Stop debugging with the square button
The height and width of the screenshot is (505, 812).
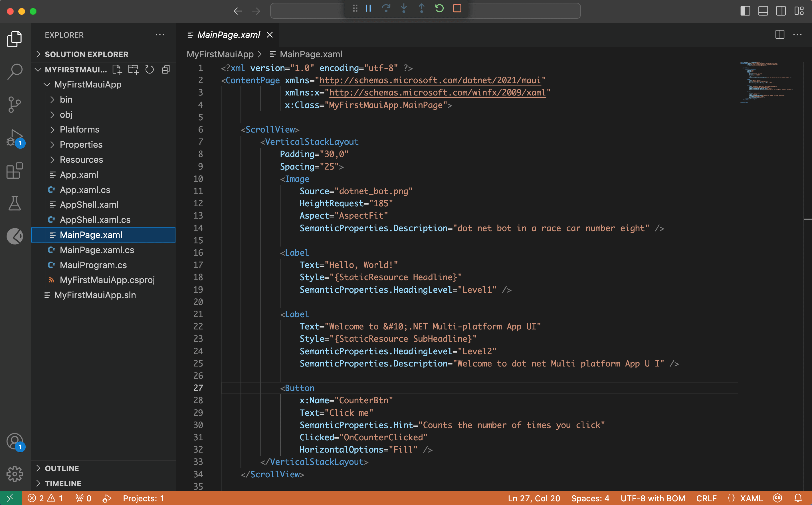(x=457, y=8)
